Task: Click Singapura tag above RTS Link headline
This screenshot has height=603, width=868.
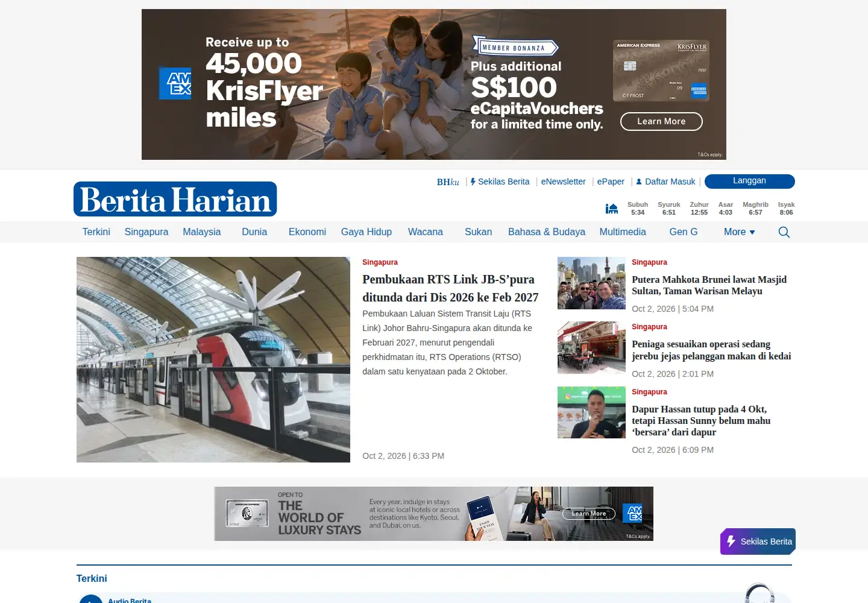Action: click(380, 262)
